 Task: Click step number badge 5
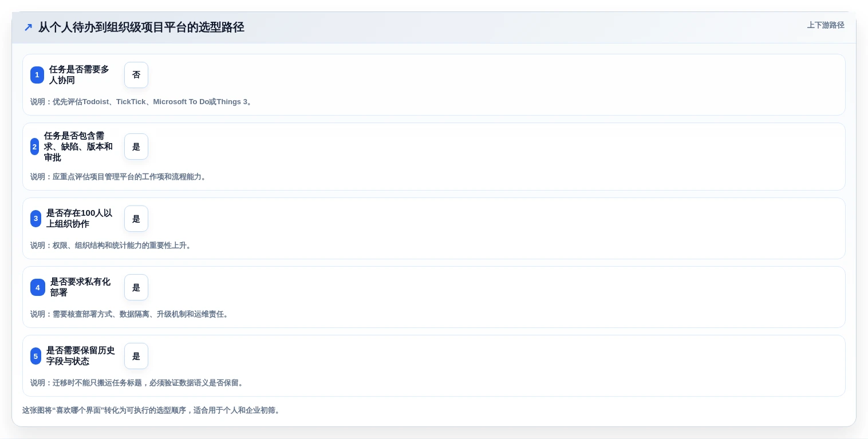(36, 356)
